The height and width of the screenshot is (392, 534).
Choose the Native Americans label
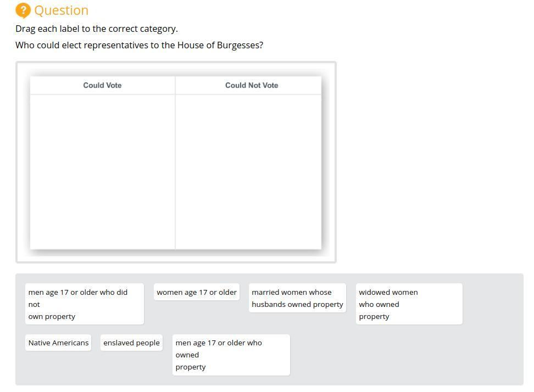coord(58,343)
